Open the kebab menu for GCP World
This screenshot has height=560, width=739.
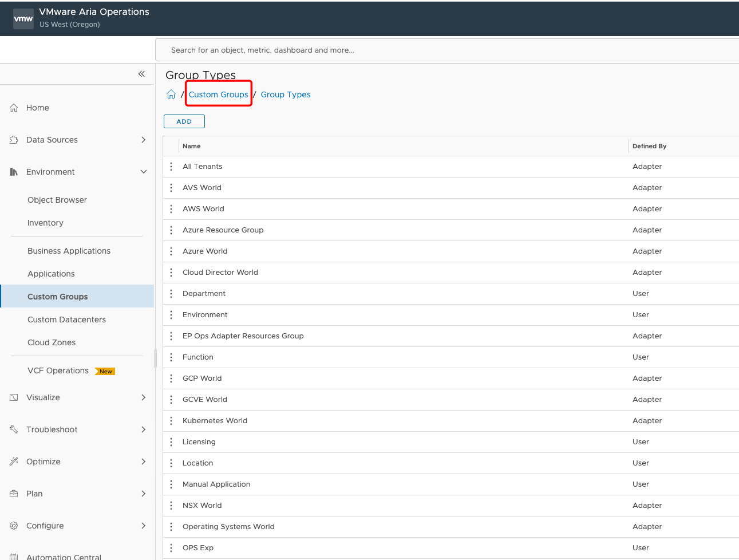pyautogui.click(x=171, y=378)
